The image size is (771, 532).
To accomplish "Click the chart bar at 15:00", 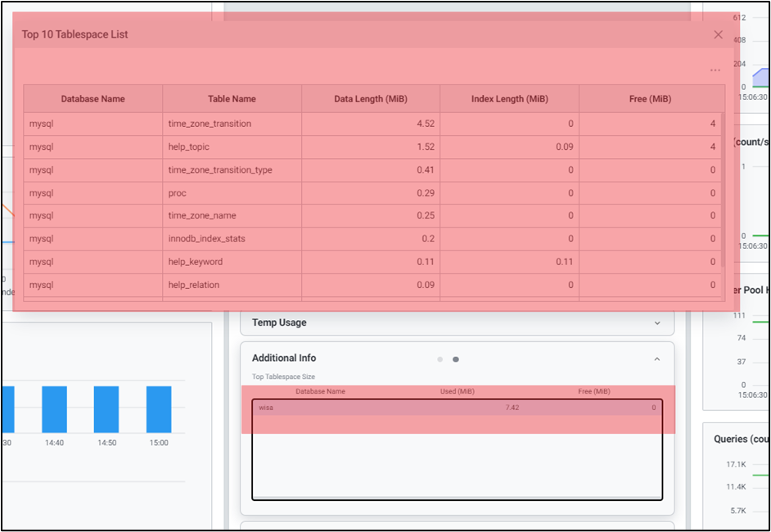I will click(x=159, y=409).
